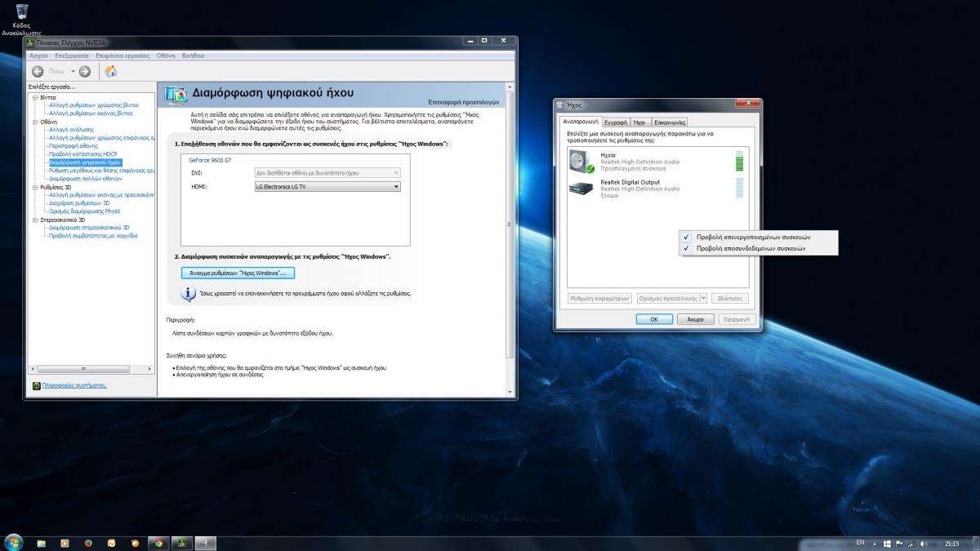Open the Πληροφορίες συστήματος link
Screen dimensions: 980x551
(74, 385)
